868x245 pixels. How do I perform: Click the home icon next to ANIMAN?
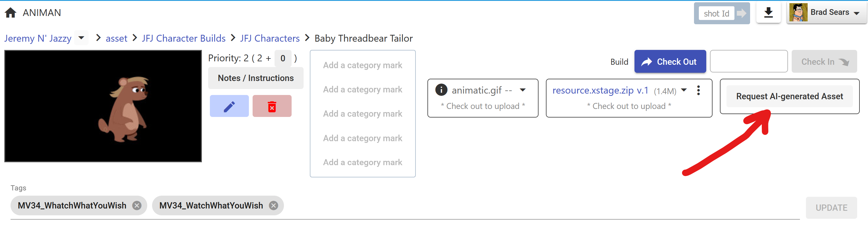tap(11, 13)
